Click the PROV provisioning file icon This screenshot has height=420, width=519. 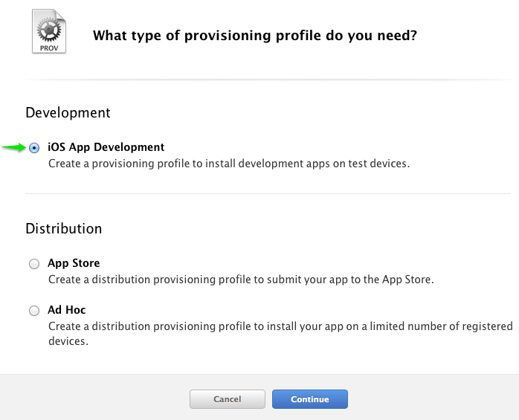click(49, 31)
